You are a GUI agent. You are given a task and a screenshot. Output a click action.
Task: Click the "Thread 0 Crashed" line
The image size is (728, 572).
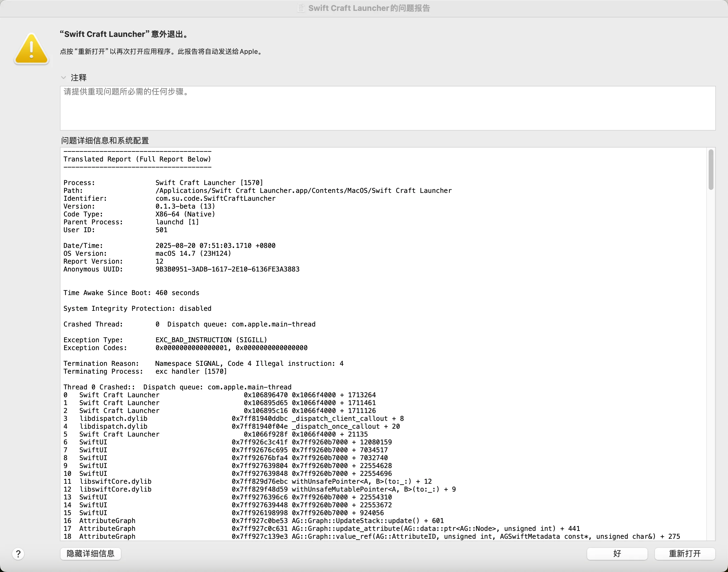(177, 387)
